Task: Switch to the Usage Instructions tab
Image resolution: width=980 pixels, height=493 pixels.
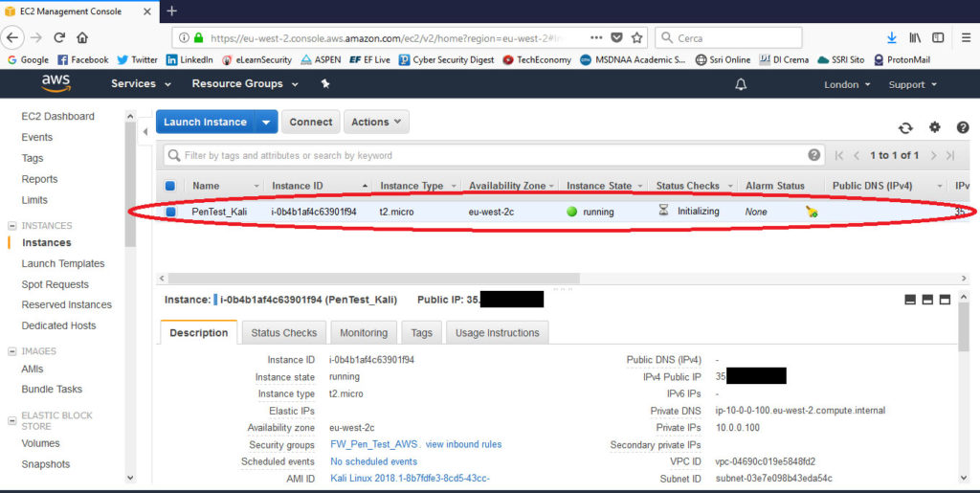Action: point(497,333)
